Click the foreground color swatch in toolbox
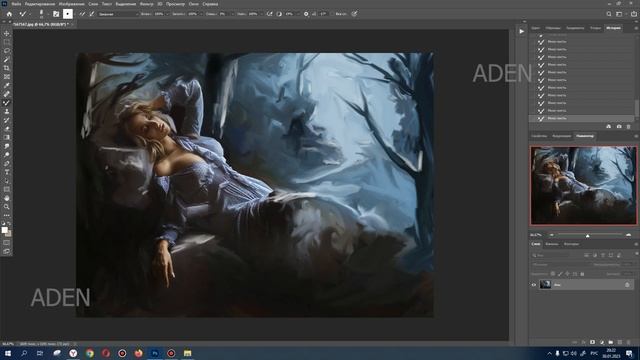Image resolution: width=640 pixels, height=360 pixels. click(x=4, y=230)
